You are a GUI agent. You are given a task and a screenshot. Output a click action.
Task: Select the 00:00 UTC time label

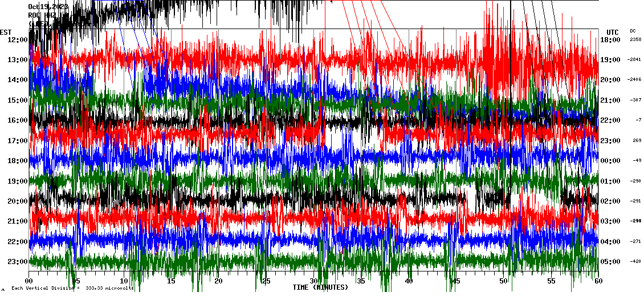click(612, 161)
